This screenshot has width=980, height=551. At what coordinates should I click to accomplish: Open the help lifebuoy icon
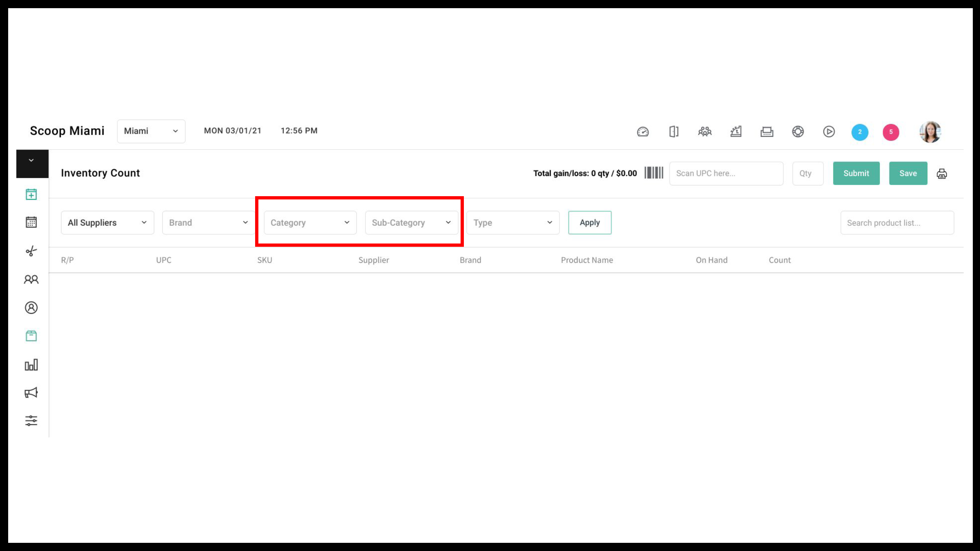click(x=798, y=132)
